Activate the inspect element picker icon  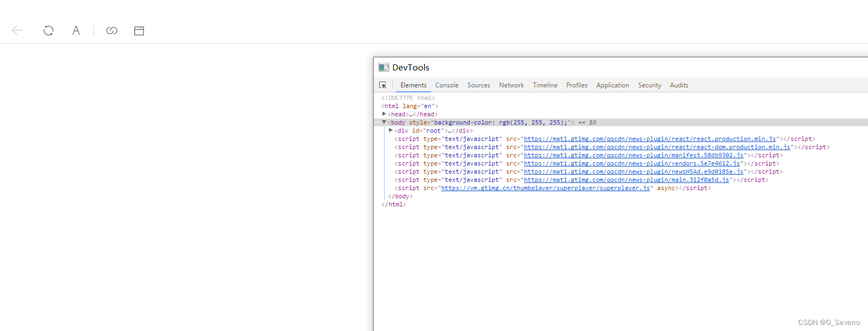(383, 85)
